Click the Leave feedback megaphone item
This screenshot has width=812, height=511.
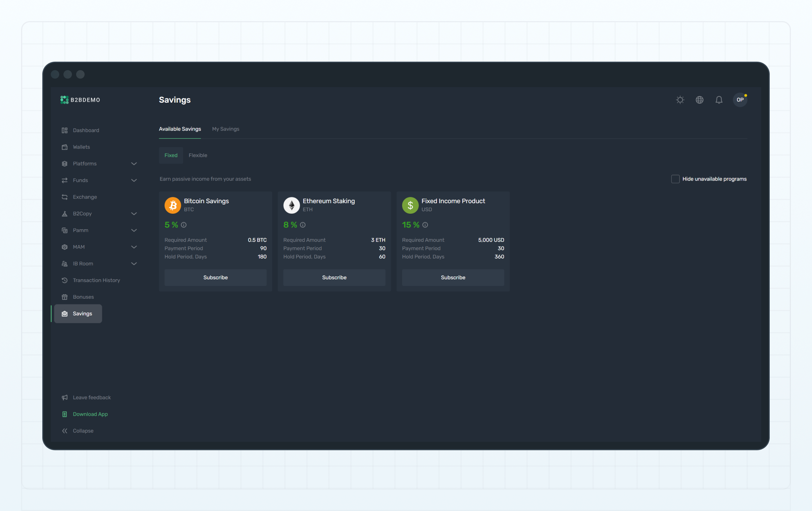pyautogui.click(x=91, y=397)
